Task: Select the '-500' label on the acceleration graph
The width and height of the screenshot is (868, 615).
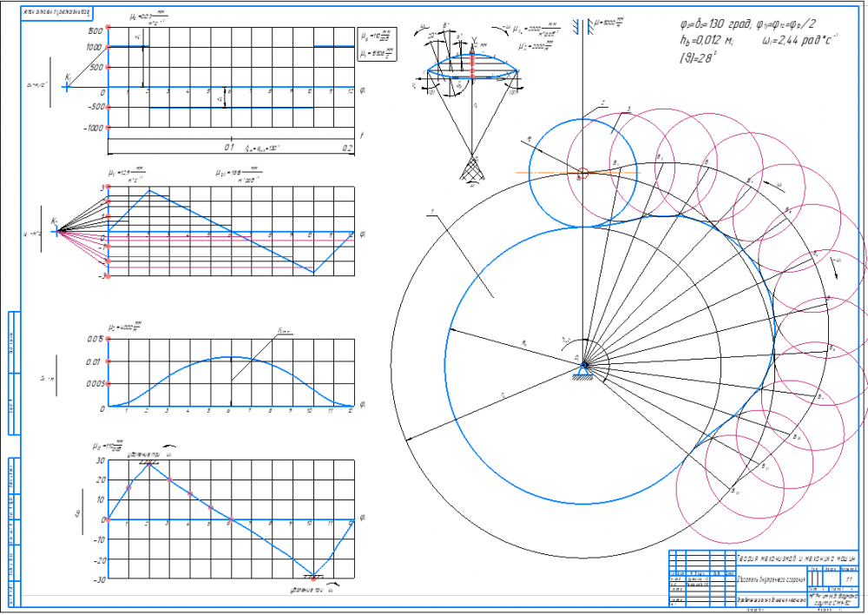Action: [x=95, y=107]
